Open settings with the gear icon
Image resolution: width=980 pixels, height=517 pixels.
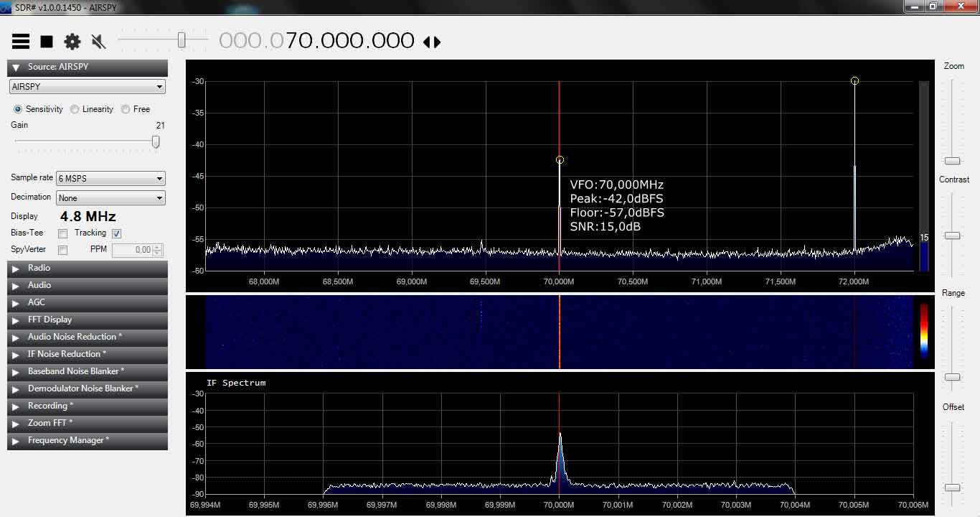coord(72,42)
